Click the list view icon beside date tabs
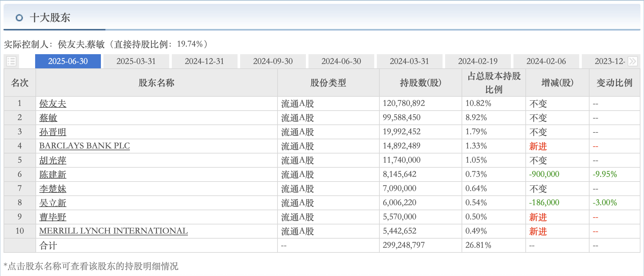Viewport: 644px width, 276px height. 11,61
